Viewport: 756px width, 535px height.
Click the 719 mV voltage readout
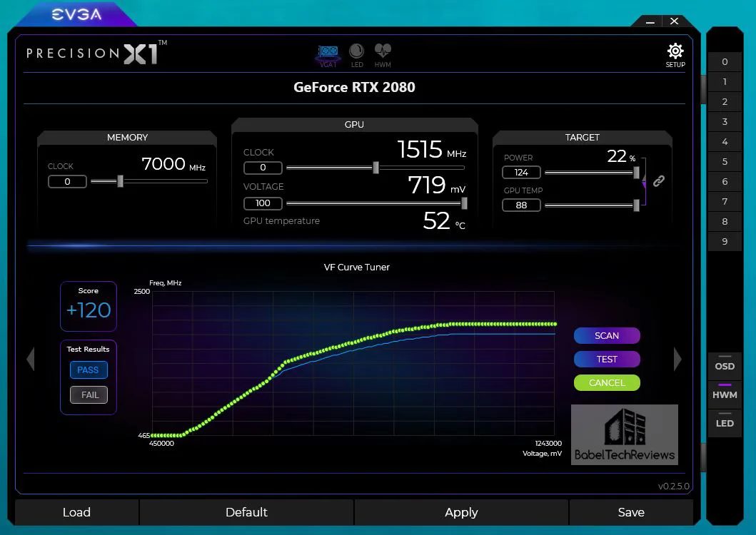[x=436, y=185]
